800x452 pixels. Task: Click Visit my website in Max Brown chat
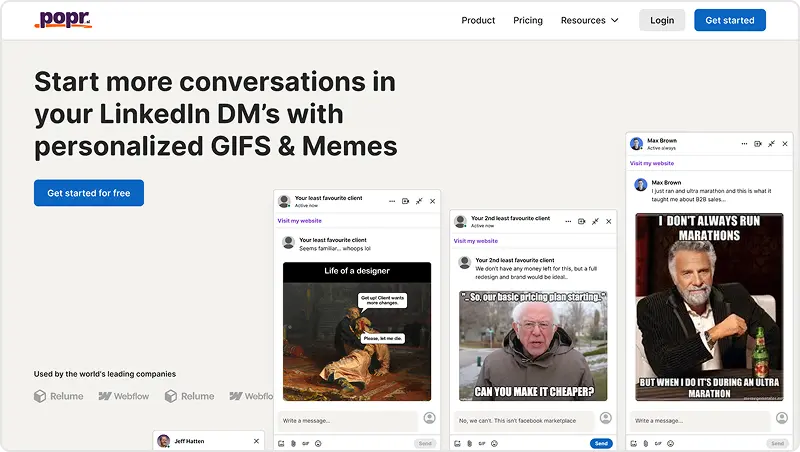652,163
